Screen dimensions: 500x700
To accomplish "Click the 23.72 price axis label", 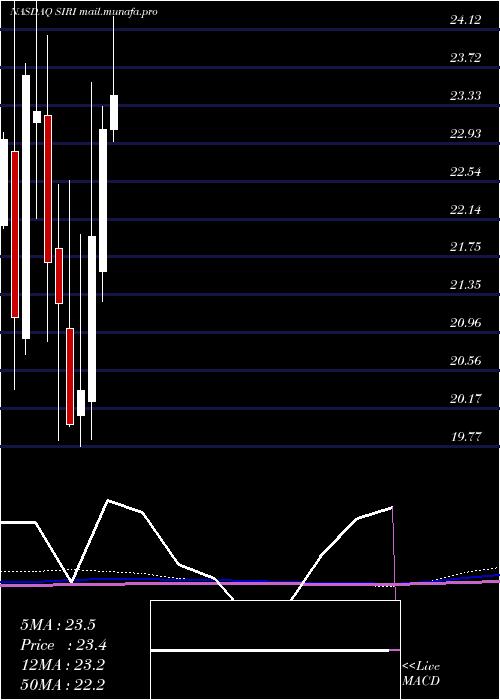I will (466, 58).
